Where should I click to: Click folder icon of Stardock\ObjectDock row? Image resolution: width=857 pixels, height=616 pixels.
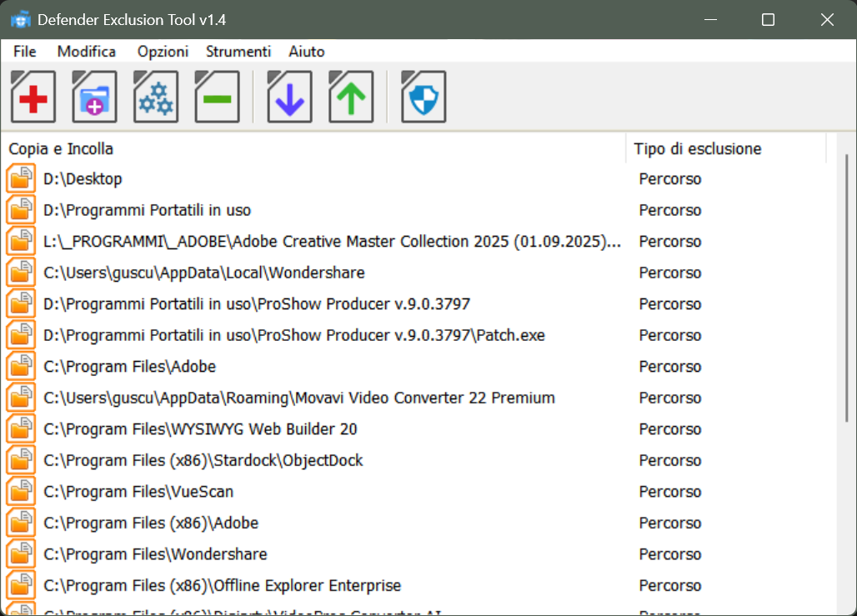(22, 460)
